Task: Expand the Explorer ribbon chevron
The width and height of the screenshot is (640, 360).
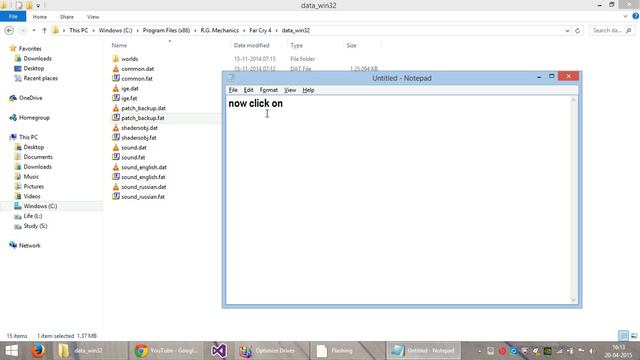Action: click(x=625, y=16)
